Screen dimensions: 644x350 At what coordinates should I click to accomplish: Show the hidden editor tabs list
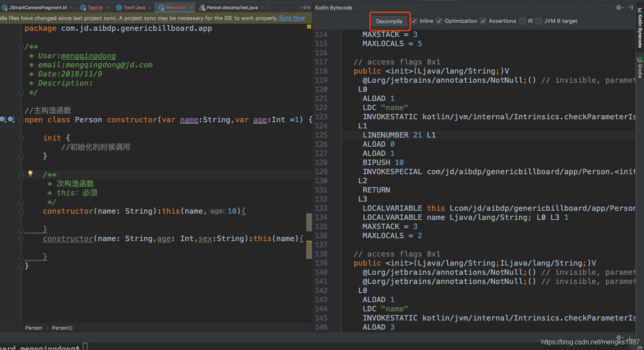305,7
